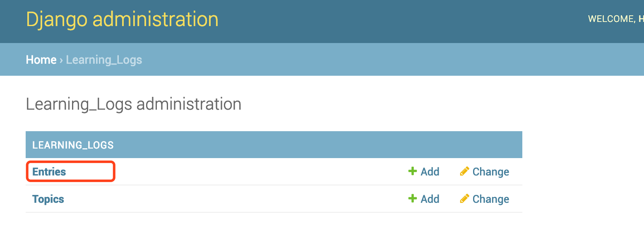The image size is (644, 245).
Task: Select the Add link text for Topics
Action: point(430,199)
